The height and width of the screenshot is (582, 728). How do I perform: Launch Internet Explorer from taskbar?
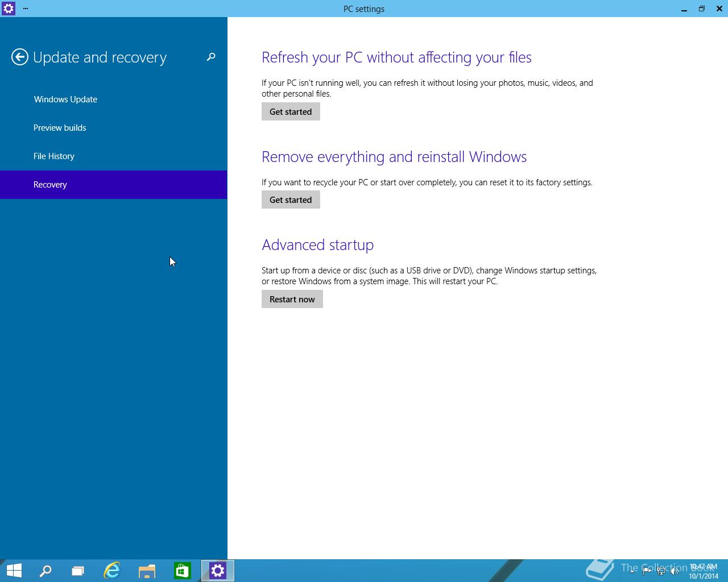pos(112,571)
